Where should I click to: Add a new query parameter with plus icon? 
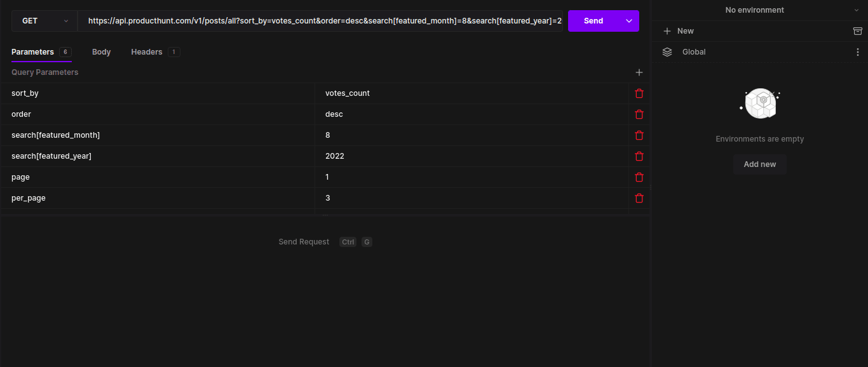tap(639, 72)
